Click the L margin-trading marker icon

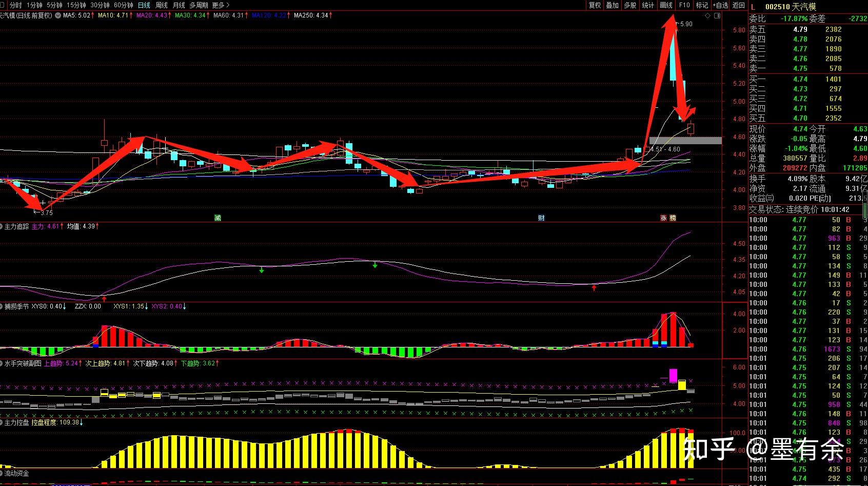click(x=753, y=7)
